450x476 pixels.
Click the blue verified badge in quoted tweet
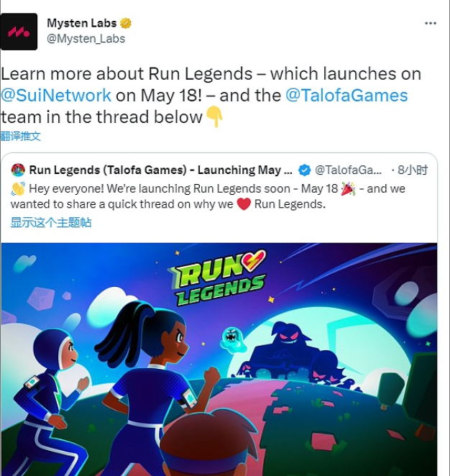[304, 170]
